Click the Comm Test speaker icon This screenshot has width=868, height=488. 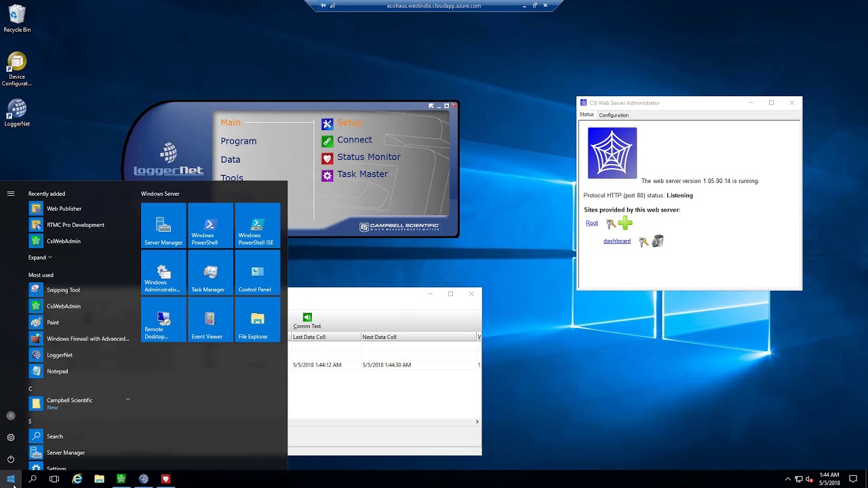[307, 317]
